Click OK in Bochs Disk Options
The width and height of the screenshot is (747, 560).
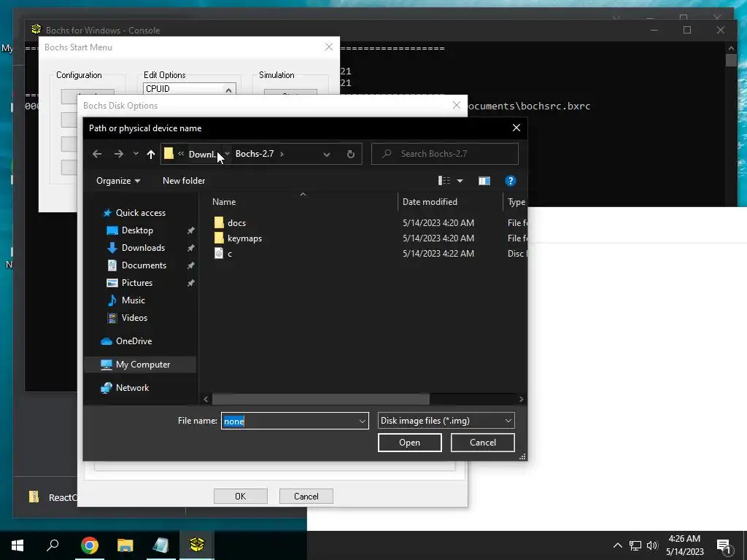(x=241, y=496)
